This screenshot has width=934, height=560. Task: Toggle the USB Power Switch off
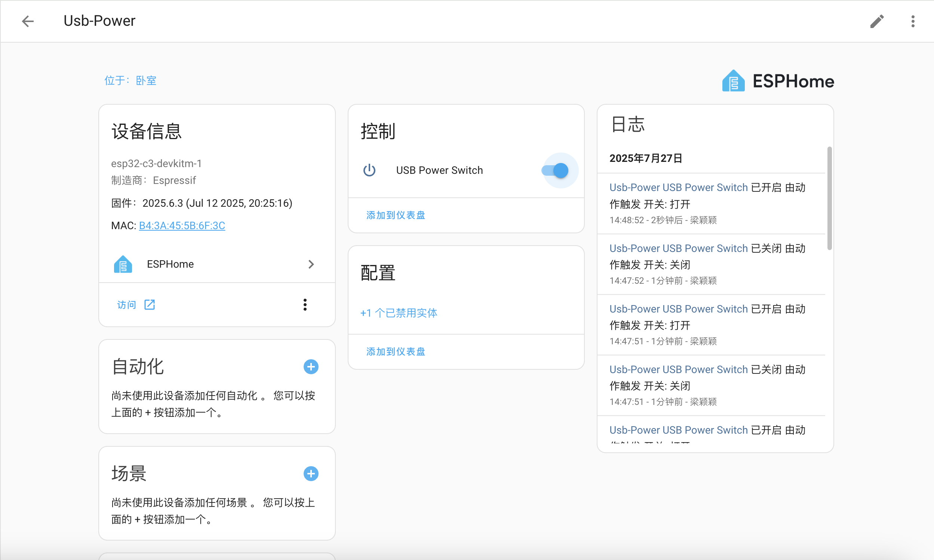pyautogui.click(x=555, y=170)
